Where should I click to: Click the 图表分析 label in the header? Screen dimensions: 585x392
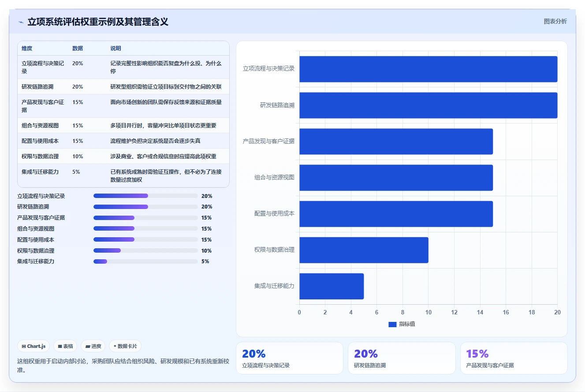(x=555, y=21)
